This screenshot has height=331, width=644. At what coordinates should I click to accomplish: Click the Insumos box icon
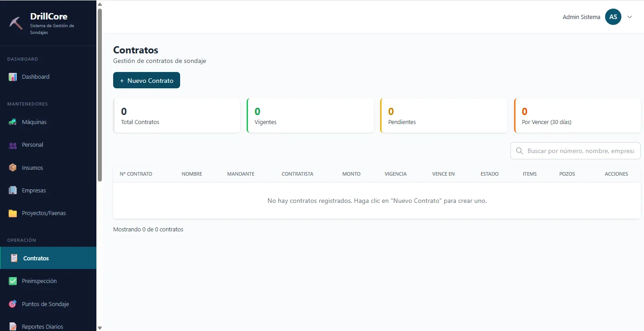(13, 168)
